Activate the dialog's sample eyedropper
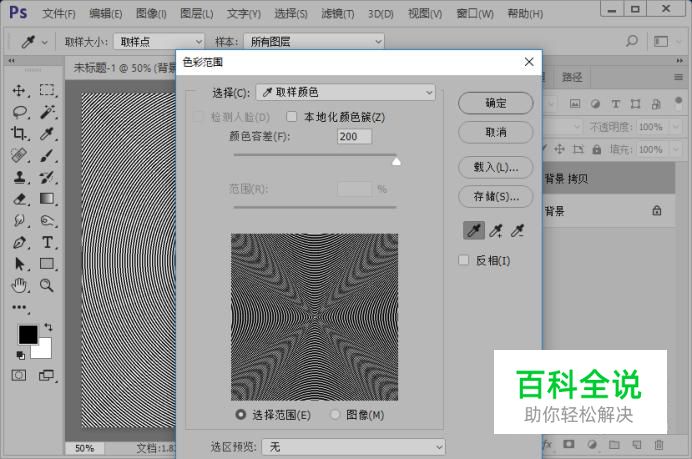Viewport: 692px width, 459px height. (474, 230)
